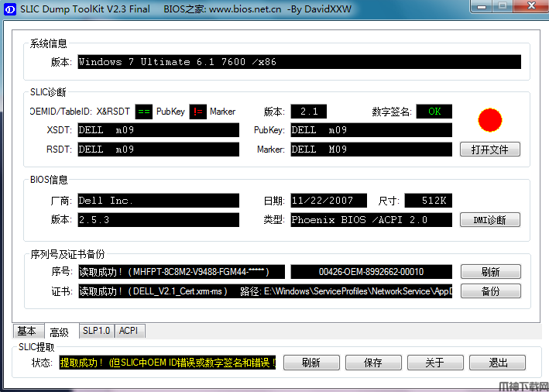Click the BIOS vendor field Dell Inc.
Viewport: 549px width, 392px height.
pyautogui.click(x=158, y=201)
